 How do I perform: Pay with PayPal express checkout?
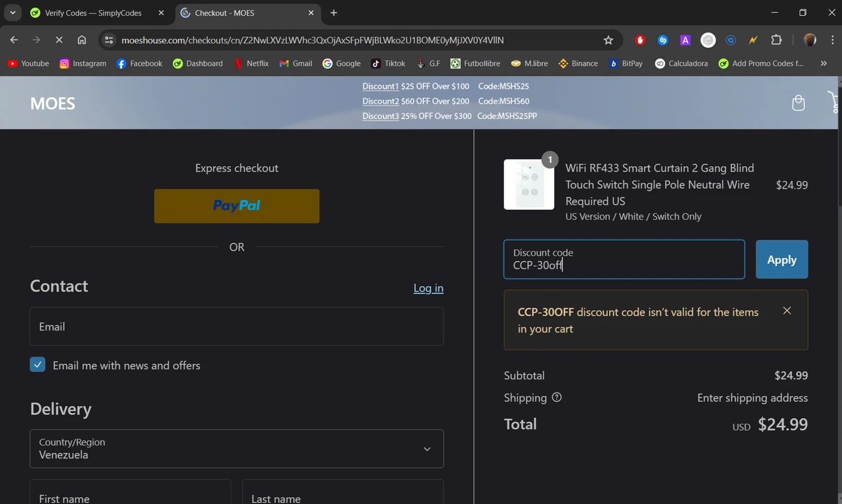[x=236, y=206]
